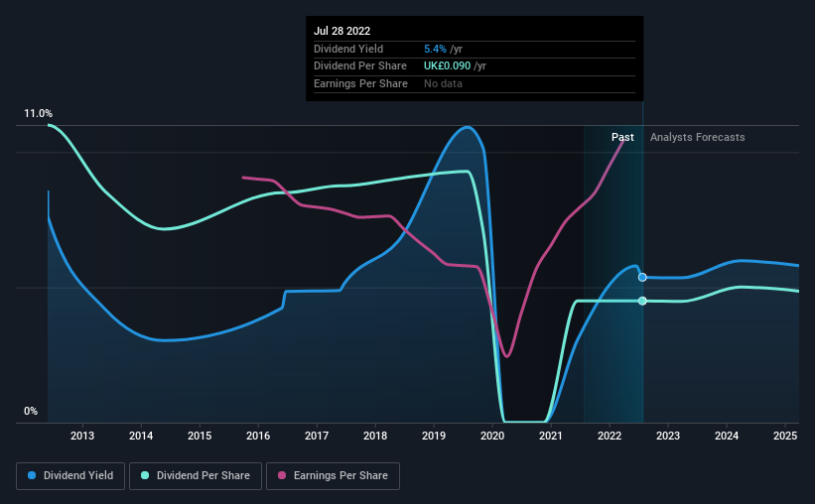Click the 2025 x-axis year label
The image size is (815, 504).
(785, 436)
